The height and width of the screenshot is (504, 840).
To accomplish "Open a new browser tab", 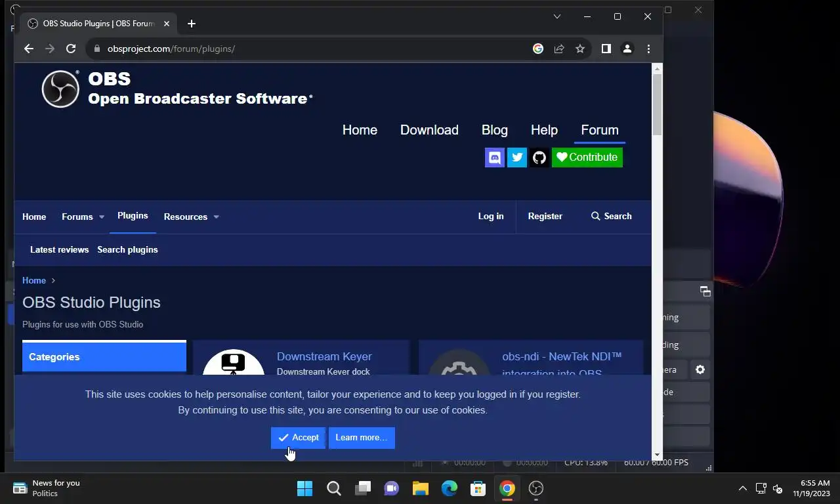I will (192, 24).
